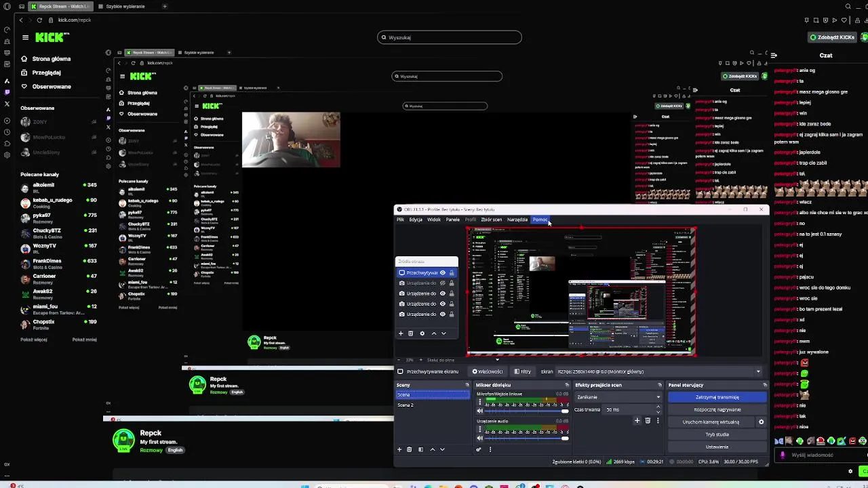Open transition properties three-dot menu
Image resolution: width=868 pixels, height=488 pixels.
pyautogui.click(x=657, y=421)
